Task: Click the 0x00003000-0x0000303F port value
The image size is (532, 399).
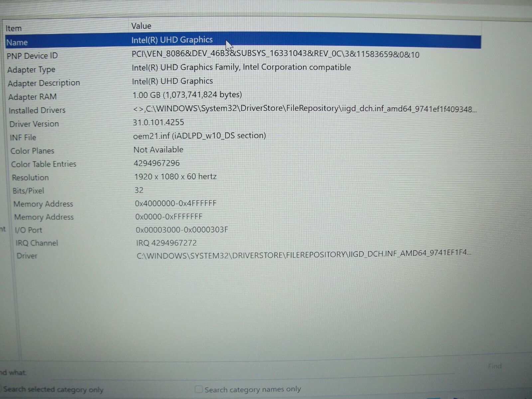Action: (182, 230)
